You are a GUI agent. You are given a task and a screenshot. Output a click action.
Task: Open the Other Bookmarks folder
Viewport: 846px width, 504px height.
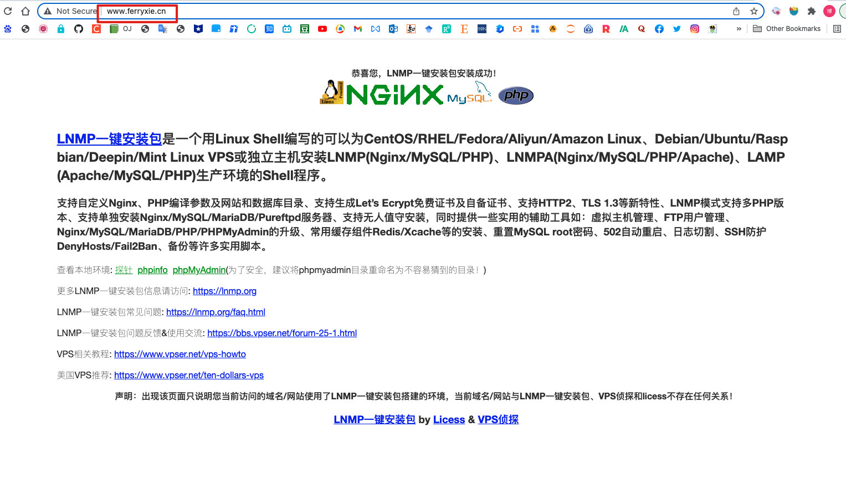(x=787, y=29)
